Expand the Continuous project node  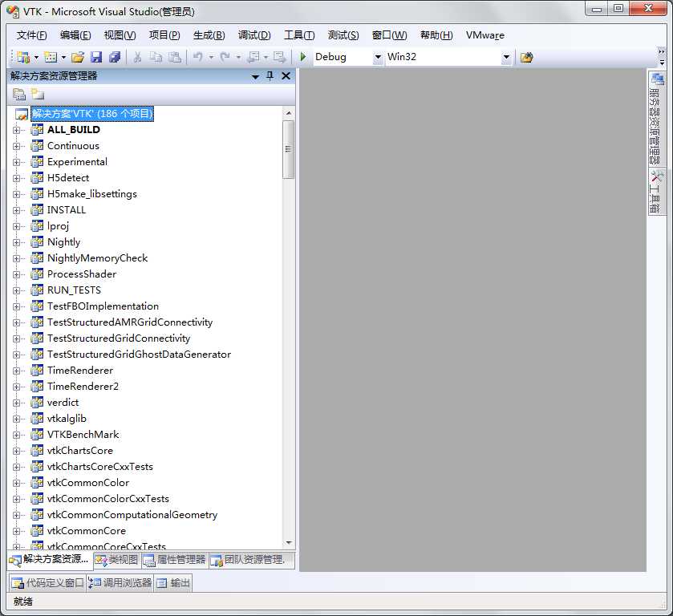[x=16, y=146]
